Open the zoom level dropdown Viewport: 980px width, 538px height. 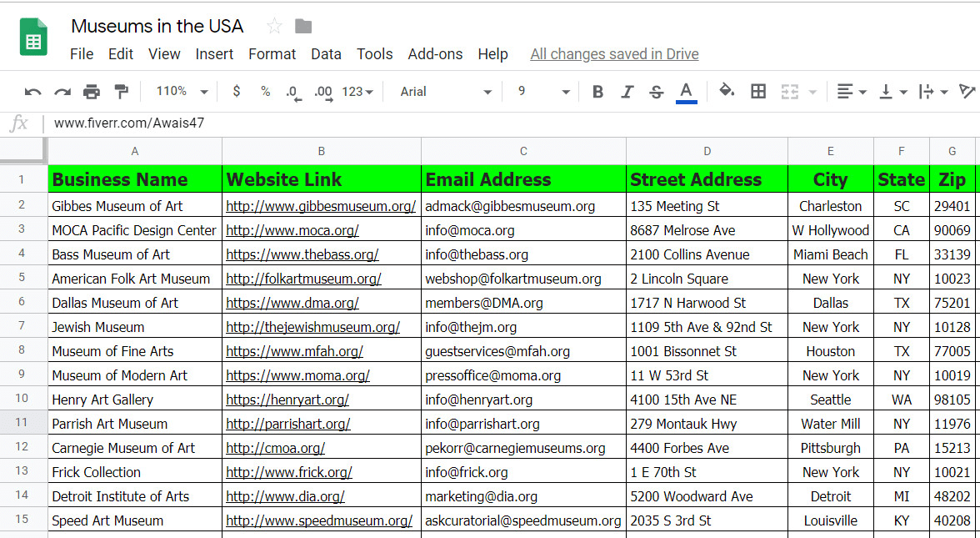coord(180,91)
